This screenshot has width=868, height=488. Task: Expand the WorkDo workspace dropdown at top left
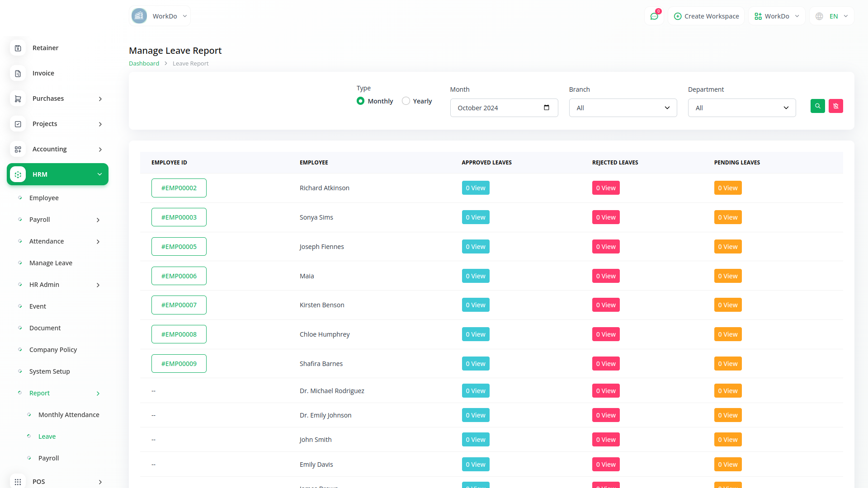click(x=160, y=16)
